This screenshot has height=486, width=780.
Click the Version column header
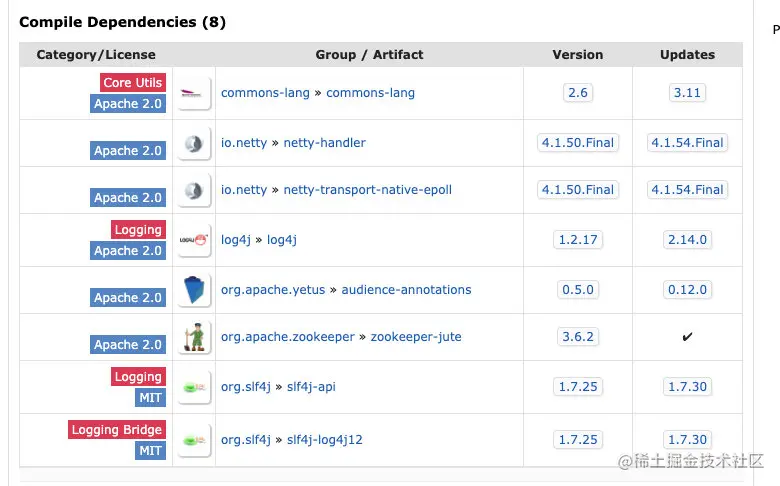click(578, 55)
